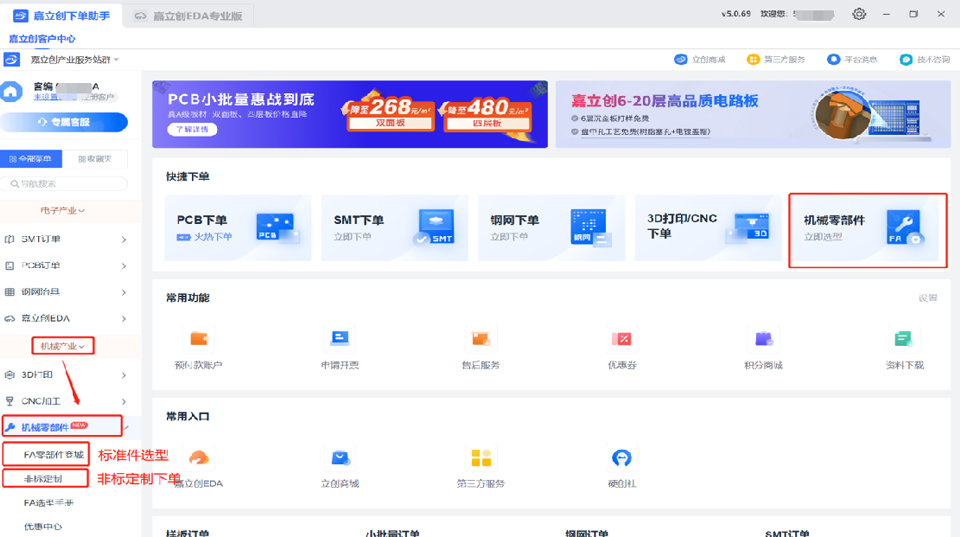Viewport: 960px width, 537px height.
Task: Click the 常用入口 section heading
Action: pyautogui.click(x=187, y=416)
